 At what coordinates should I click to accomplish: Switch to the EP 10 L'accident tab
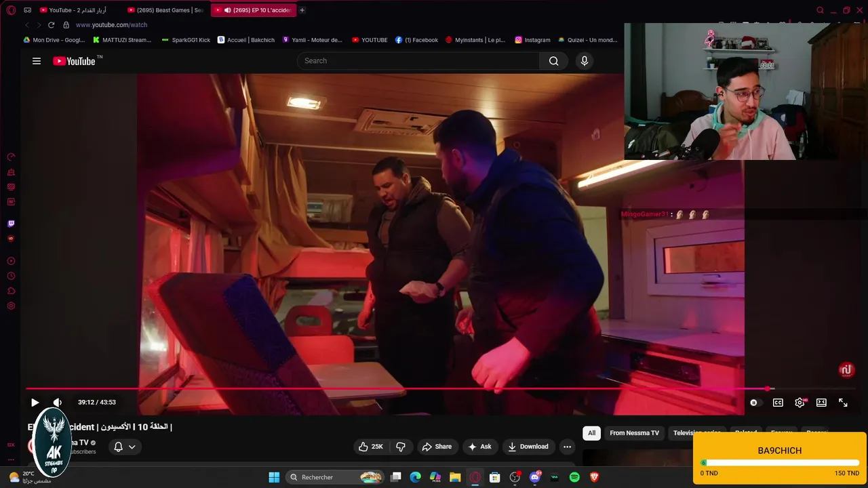click(254, 10)
